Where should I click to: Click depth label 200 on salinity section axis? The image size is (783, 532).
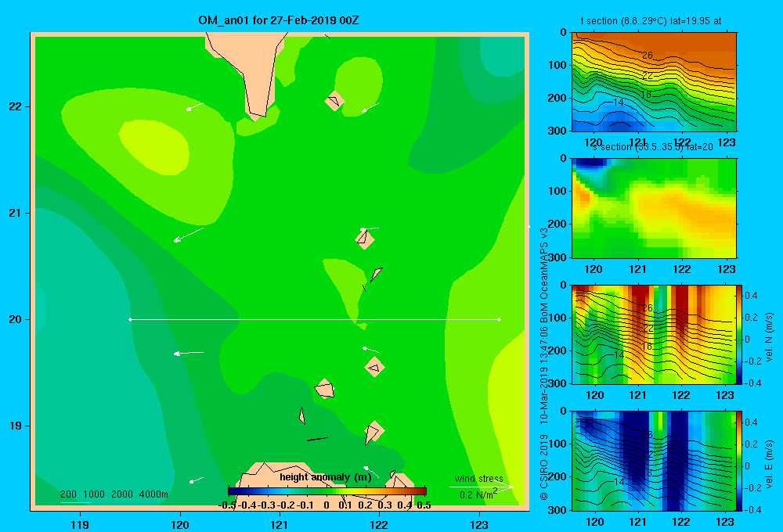[x=557, y=224]
